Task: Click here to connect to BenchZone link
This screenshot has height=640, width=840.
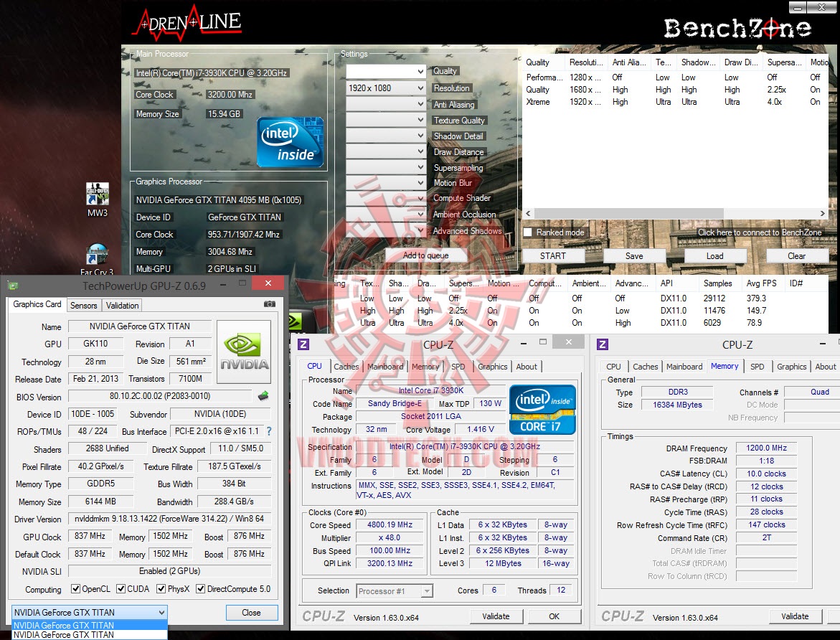Action: pyautogui.click(x=759, y=232)
